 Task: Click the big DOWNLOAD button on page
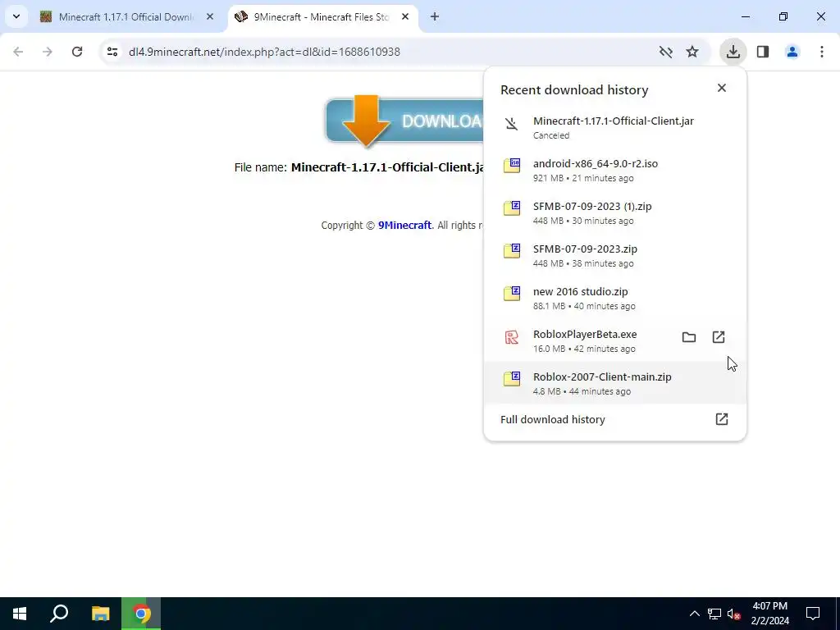point(404,121)
